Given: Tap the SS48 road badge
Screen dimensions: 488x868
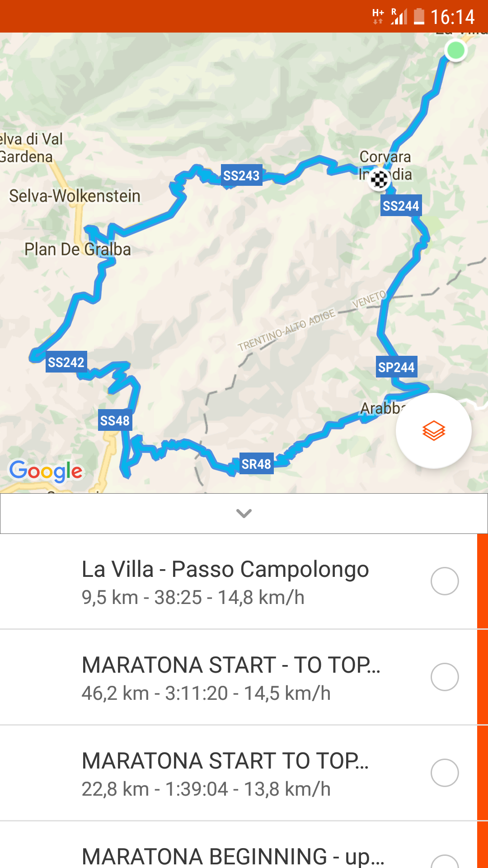Looking at the screenshot, I should 115,420.
